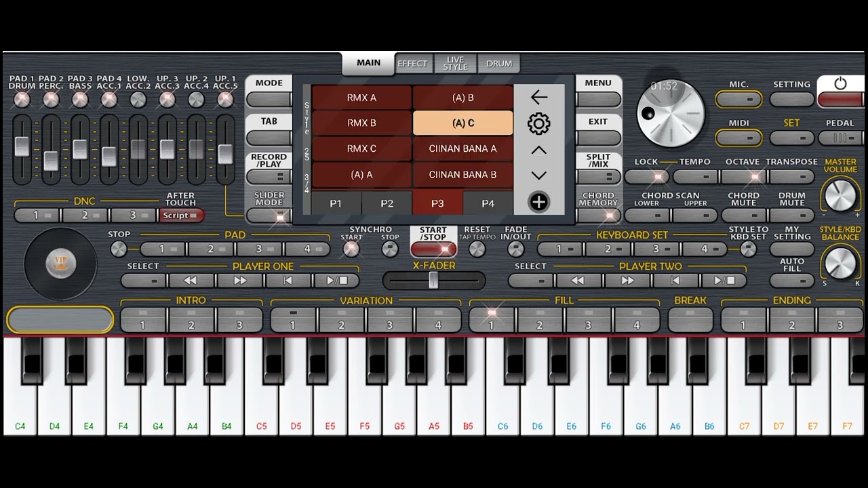Click the PAD 2 PERC. fader
868x488 pixels.
pos(51,161)
